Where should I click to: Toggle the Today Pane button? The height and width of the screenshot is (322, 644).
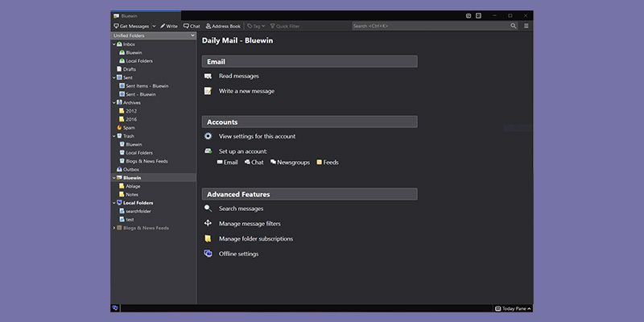click(513, 308)
